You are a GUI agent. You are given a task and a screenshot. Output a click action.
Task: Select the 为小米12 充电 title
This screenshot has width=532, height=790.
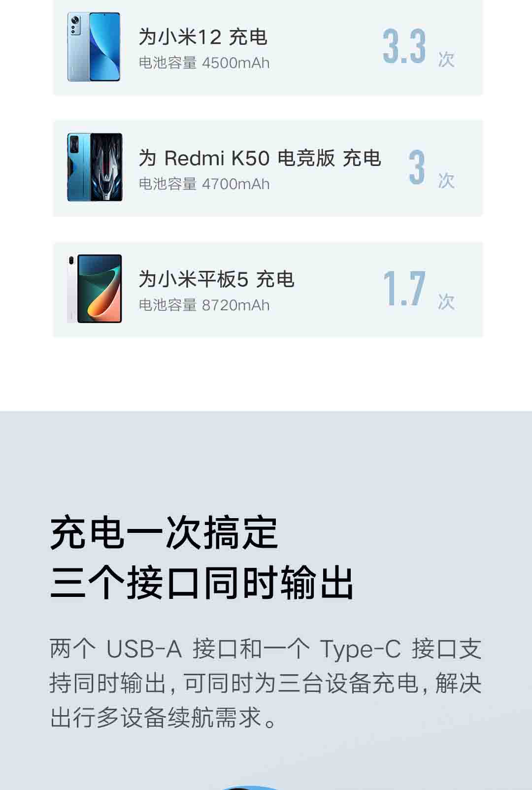203,37
